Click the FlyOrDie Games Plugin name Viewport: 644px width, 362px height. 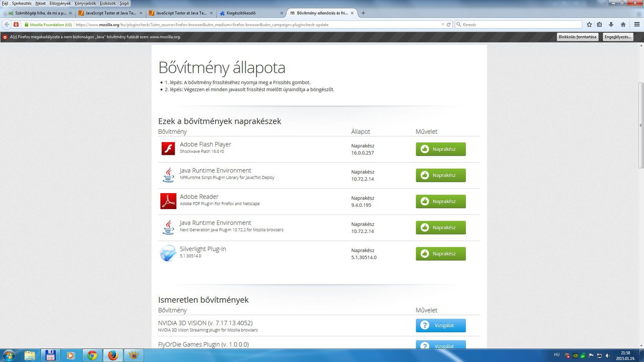tap(203, 344)
